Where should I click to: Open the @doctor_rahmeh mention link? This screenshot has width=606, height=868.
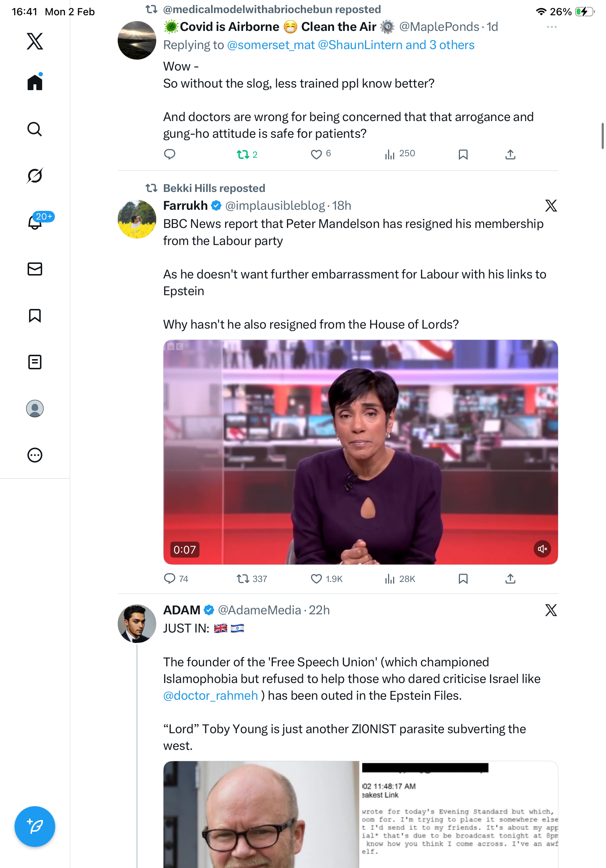pyautogui.click(x=210, y=695)
